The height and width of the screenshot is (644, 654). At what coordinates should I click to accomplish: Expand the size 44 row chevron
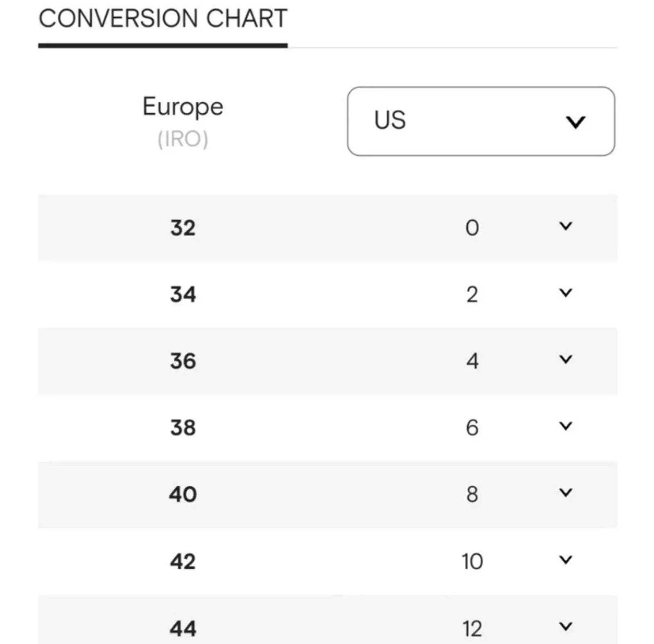pos(566,626)
